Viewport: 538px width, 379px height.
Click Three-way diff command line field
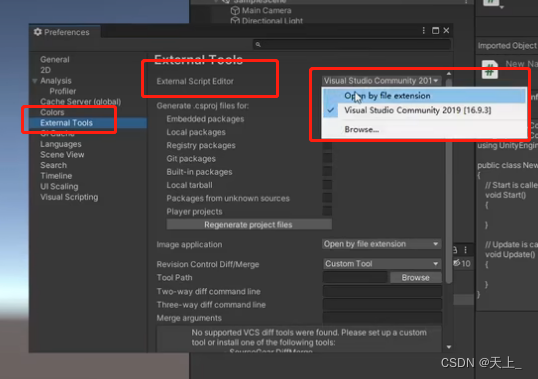point(382,305)
